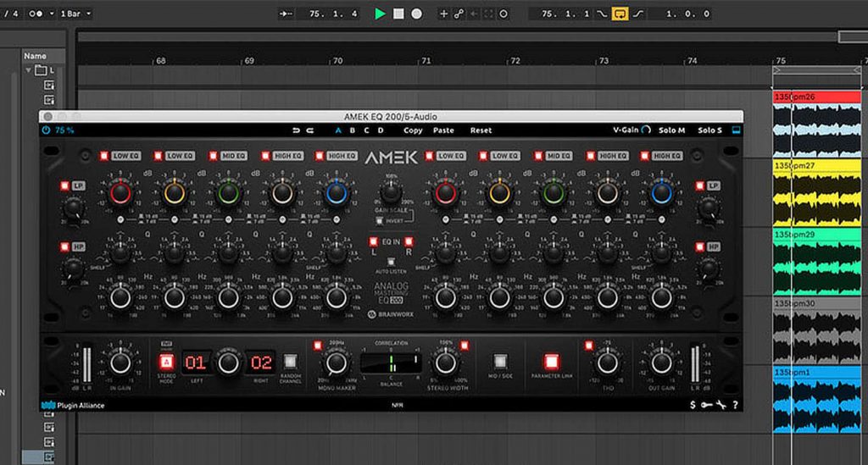Toggle the Mono Maker enable switch
868x465 pixels.
(x=318, y=346)
